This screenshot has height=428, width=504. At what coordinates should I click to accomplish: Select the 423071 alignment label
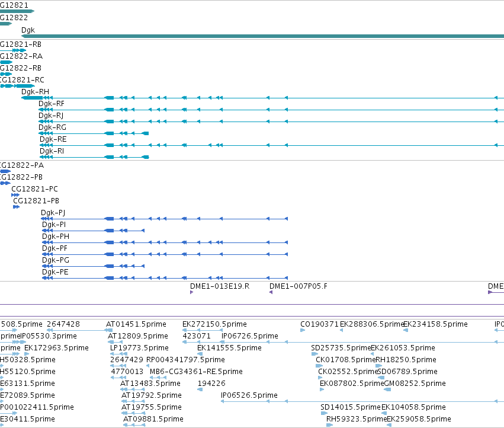click(197, 336)
